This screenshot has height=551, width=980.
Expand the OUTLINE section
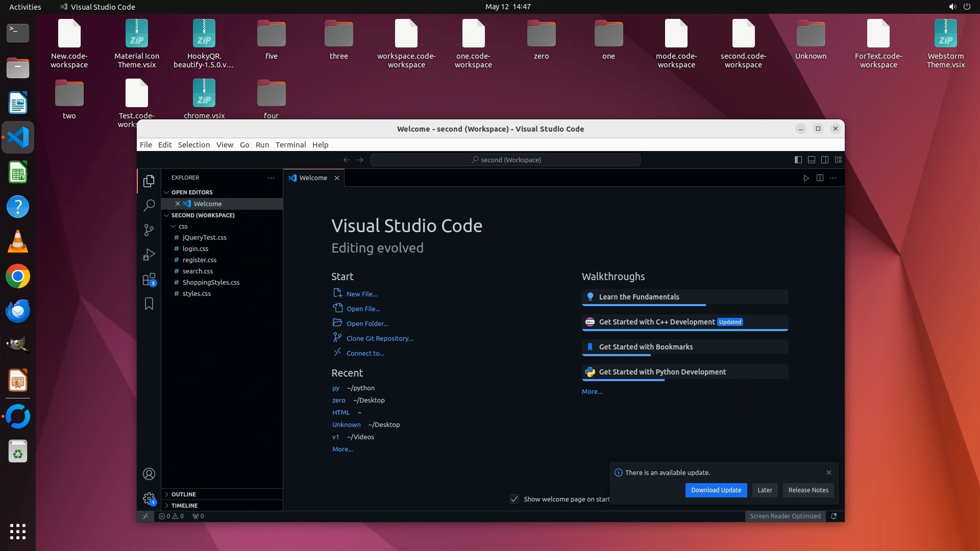point(184,494)
